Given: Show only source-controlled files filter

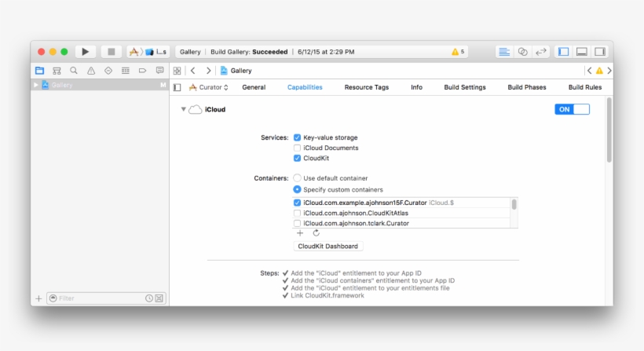Looking at the screenshot, I should tap(159, 298).
